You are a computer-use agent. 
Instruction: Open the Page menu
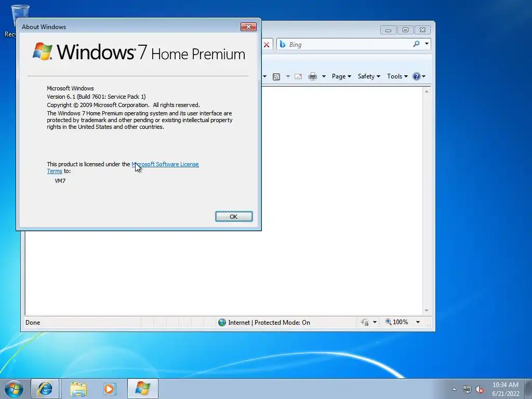pos(341,76)
